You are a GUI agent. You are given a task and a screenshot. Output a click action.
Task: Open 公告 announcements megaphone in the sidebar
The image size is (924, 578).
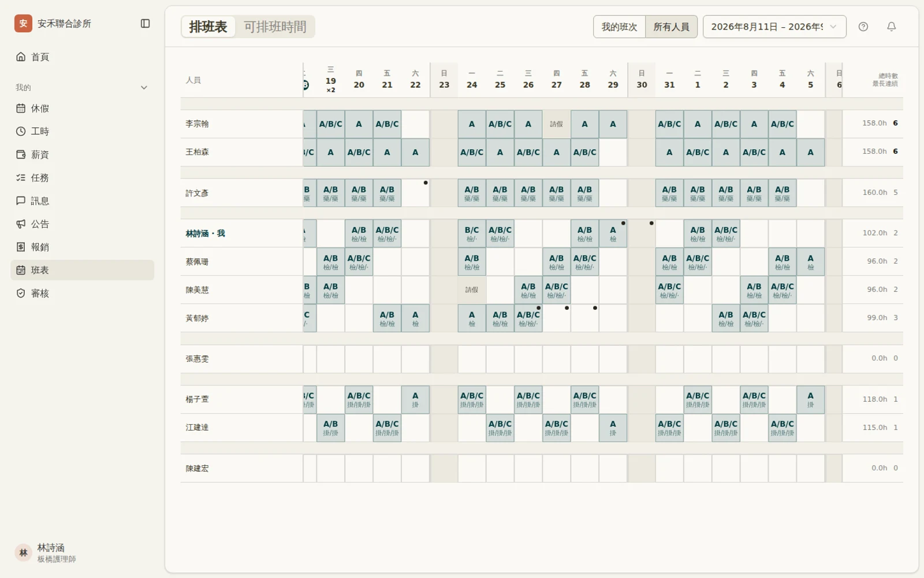83,224
